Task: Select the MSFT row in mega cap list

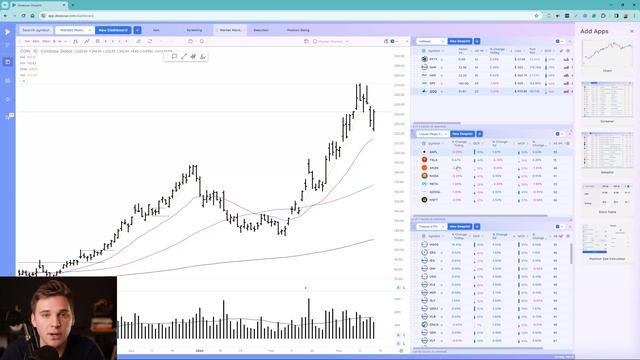Action: (492, 200)
